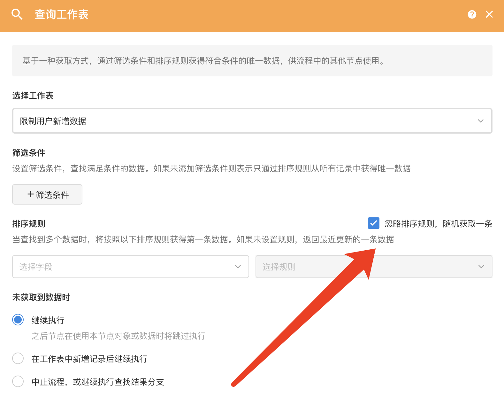Image resolution: width=504 pixels, height=420 pixels.
Task: Close the 查询工作表 panel
Action: pyautogui.click(x=489, y=14)
